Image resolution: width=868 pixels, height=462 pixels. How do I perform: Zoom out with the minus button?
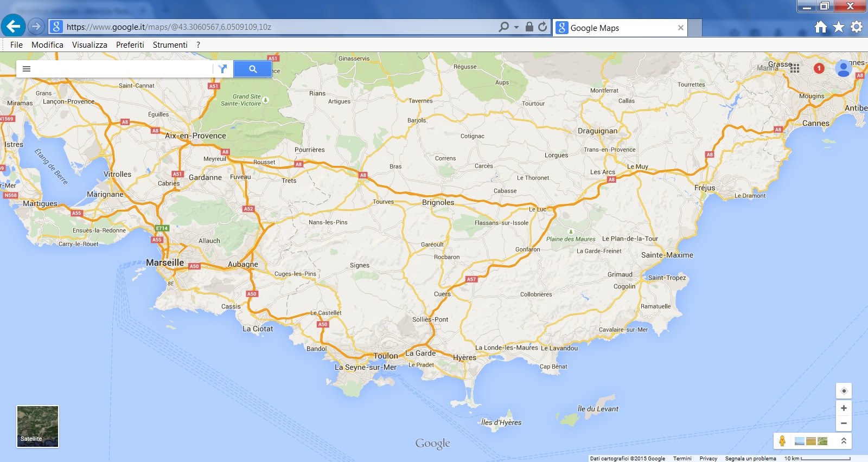click(x=844, y=424)
